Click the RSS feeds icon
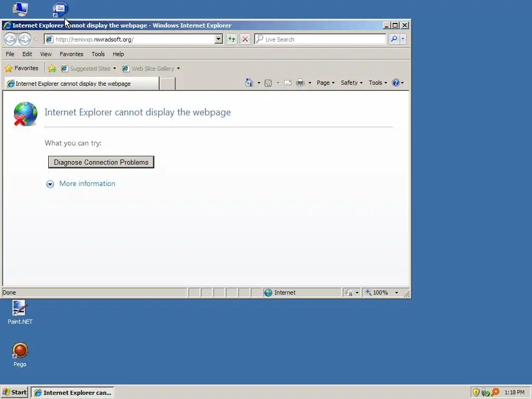 coord(268,83)
